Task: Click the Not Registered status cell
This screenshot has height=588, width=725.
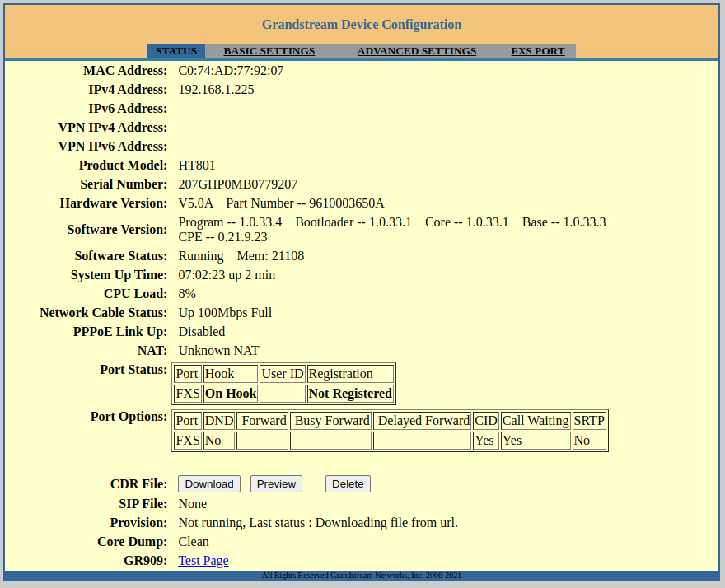Action: coord(349,393)
